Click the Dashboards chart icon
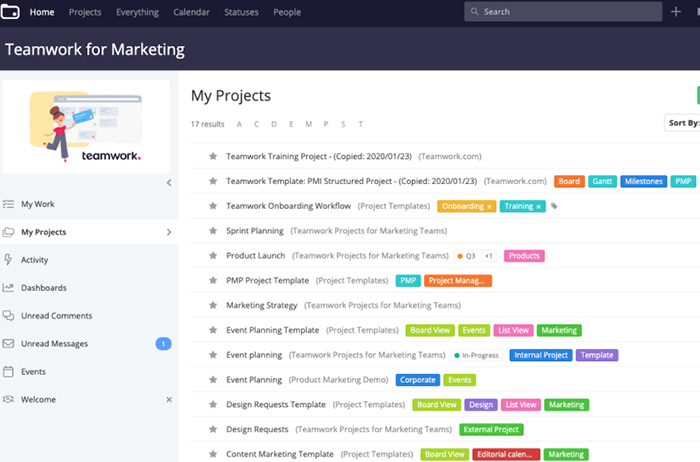 [x=8, y=287]
